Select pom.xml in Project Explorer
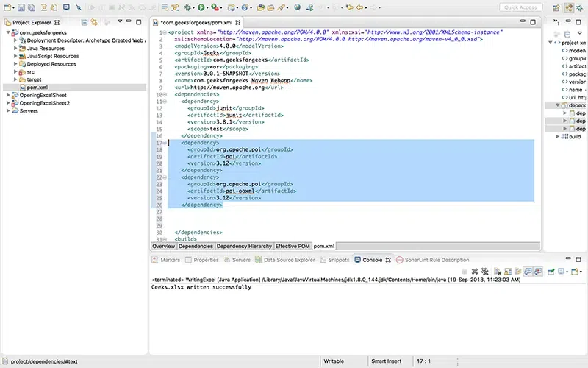Image resolution: width=588 pixels, height=368 pixels. tap(37, 88)
